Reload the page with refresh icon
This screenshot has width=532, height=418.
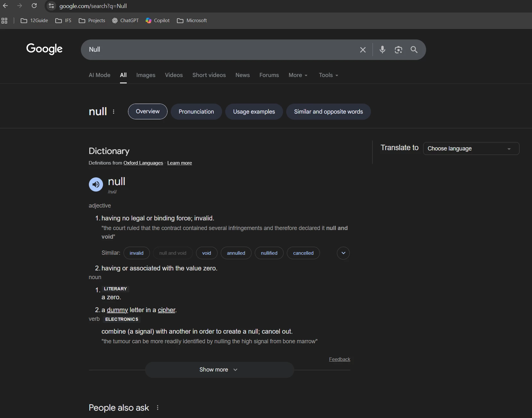[x=34, y=6]
